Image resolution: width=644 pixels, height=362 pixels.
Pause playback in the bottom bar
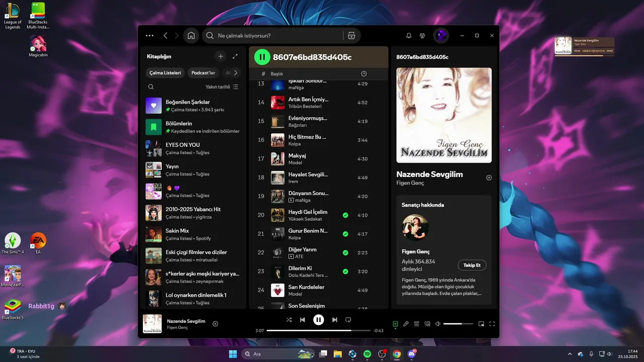pos(318,320)
